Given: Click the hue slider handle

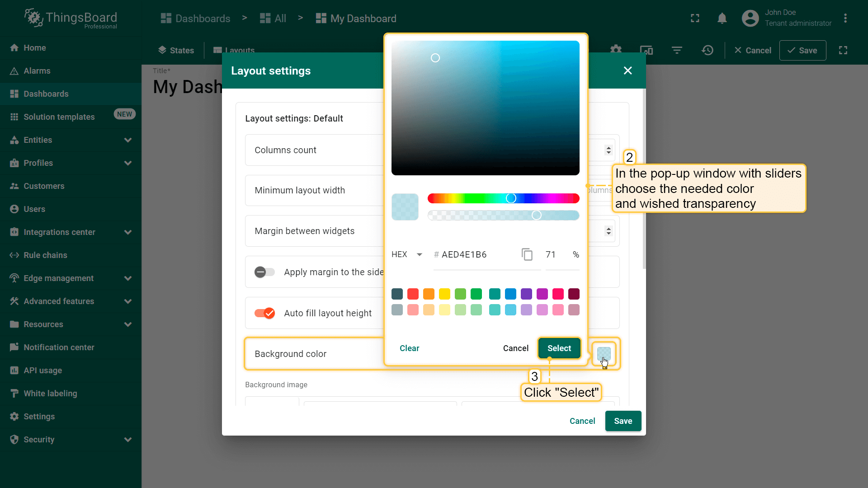Looking at the screenshot, I should pyautogui.click(x=511, y=198).
